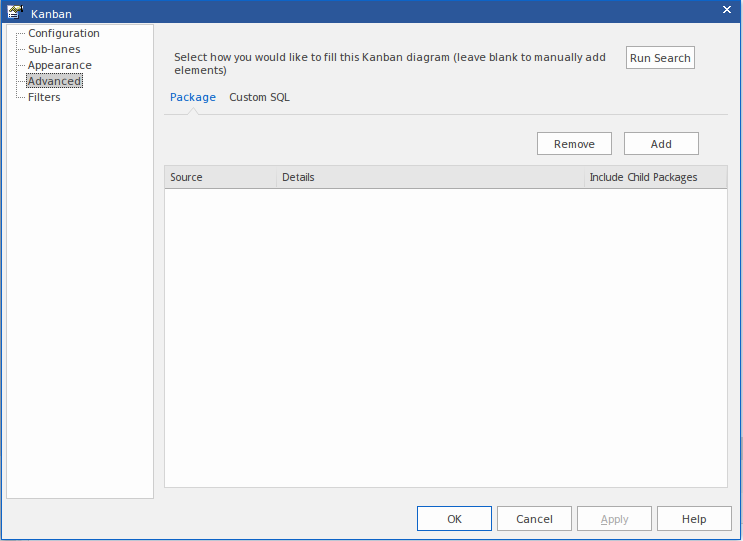The image size is (743, 541).
Task: Open the Sub-lanes page
Action: [x=54, y=49]
